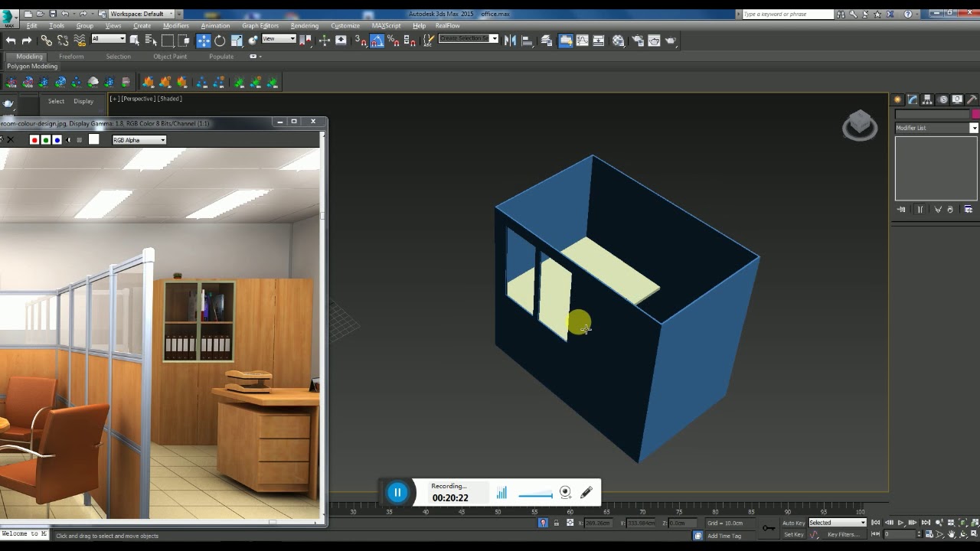
Task: Open the Hierarchy command panel tab
Action: click(927, 99)
